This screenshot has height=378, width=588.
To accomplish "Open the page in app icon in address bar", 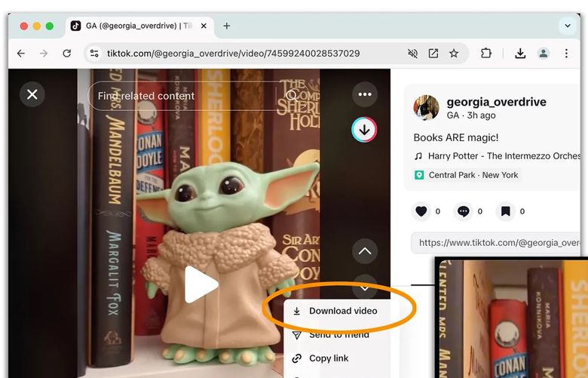I will coord(433,54).
